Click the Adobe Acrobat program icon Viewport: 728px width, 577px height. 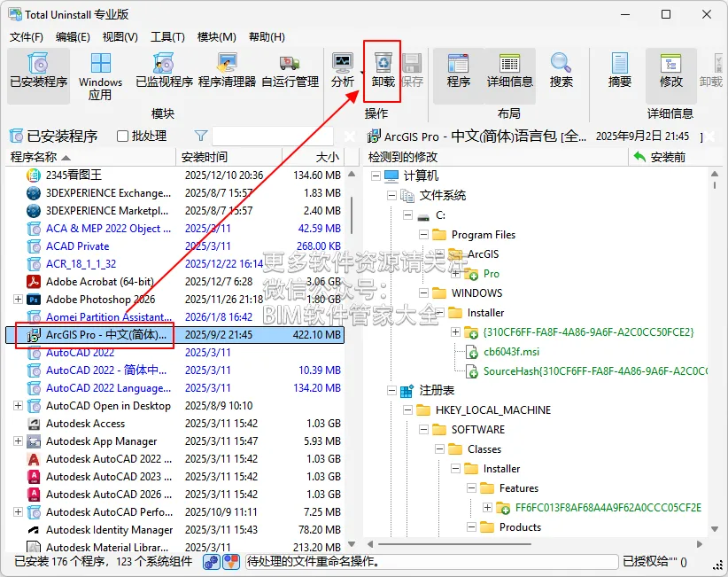[34, 282]
